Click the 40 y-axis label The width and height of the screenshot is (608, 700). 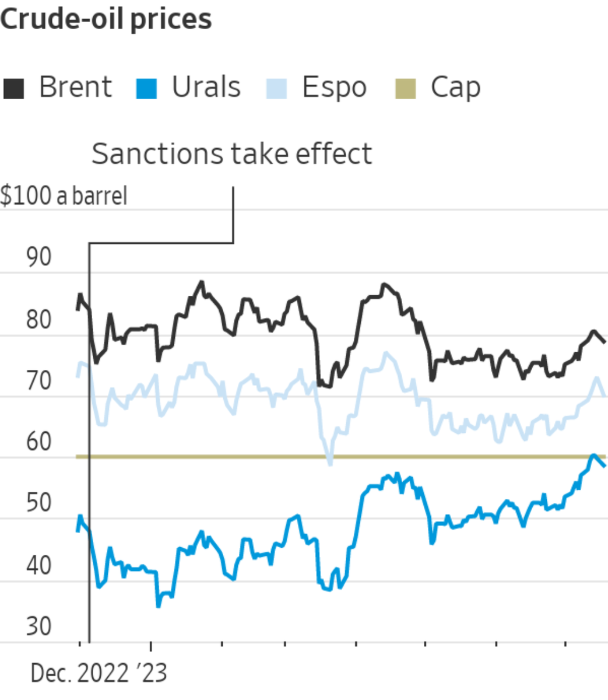pyautogui.click(x=39, y=566)
